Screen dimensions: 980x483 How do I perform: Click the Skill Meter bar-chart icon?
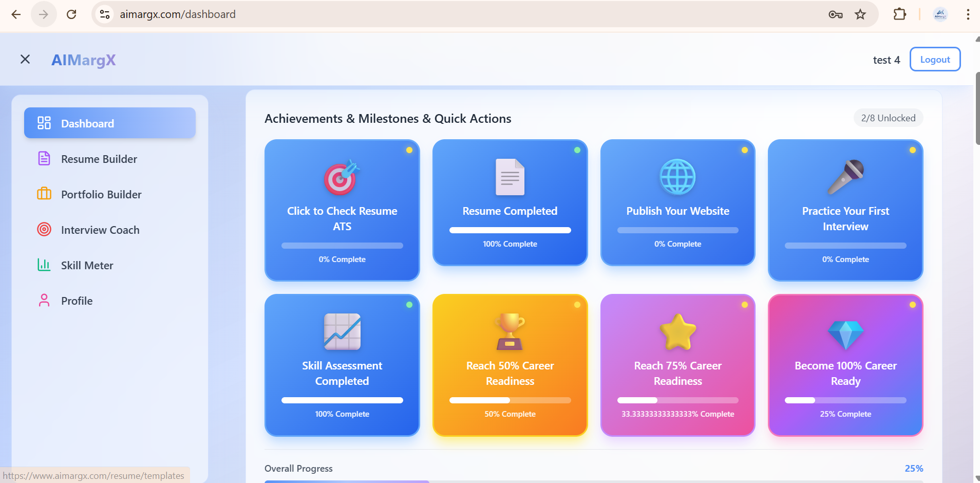(x=44, y=265)
